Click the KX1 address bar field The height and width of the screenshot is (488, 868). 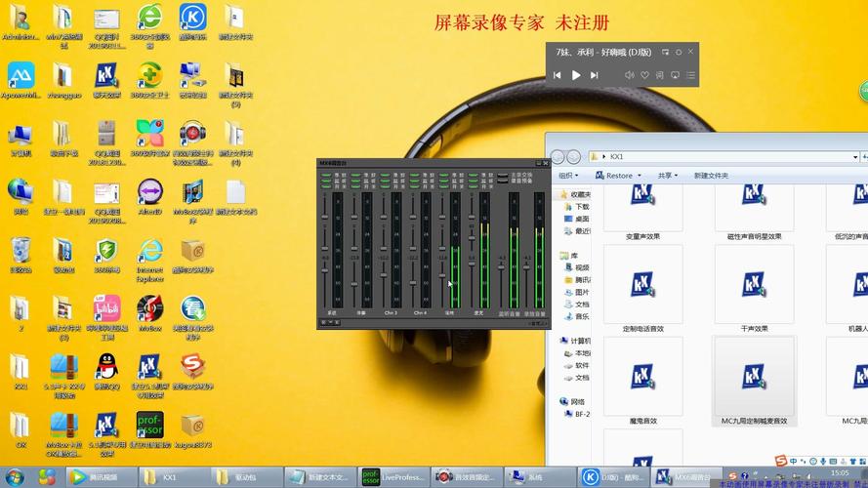pos(723,157)
